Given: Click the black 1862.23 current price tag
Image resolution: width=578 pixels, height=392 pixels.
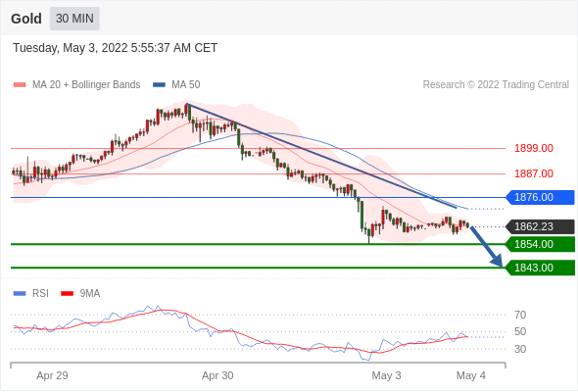Looking at the screenshot, I should (x=540, y=226).
